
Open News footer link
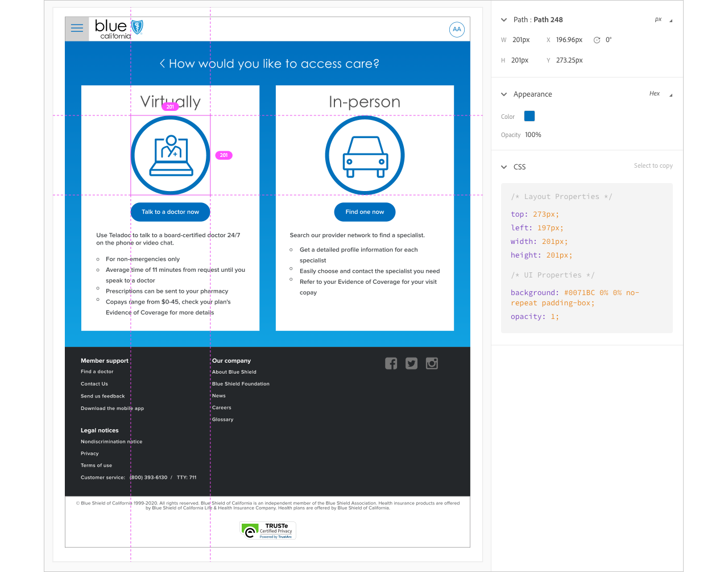click(x=219, y=396)
